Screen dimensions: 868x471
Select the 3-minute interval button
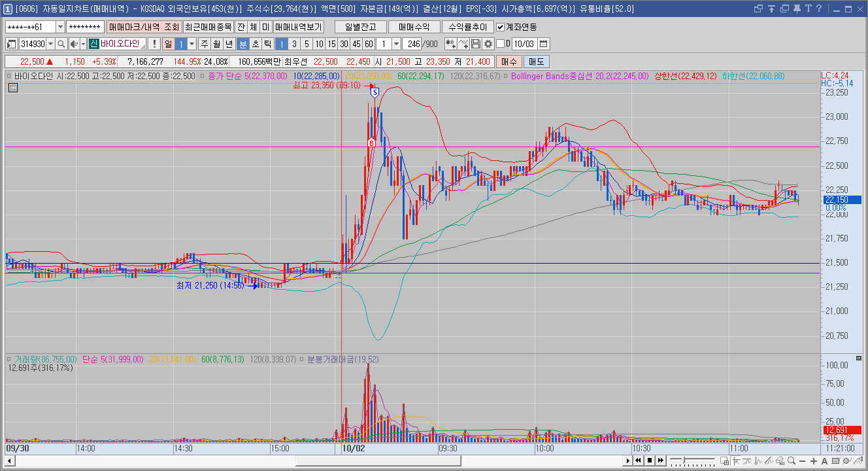click(x=293, y=44)
